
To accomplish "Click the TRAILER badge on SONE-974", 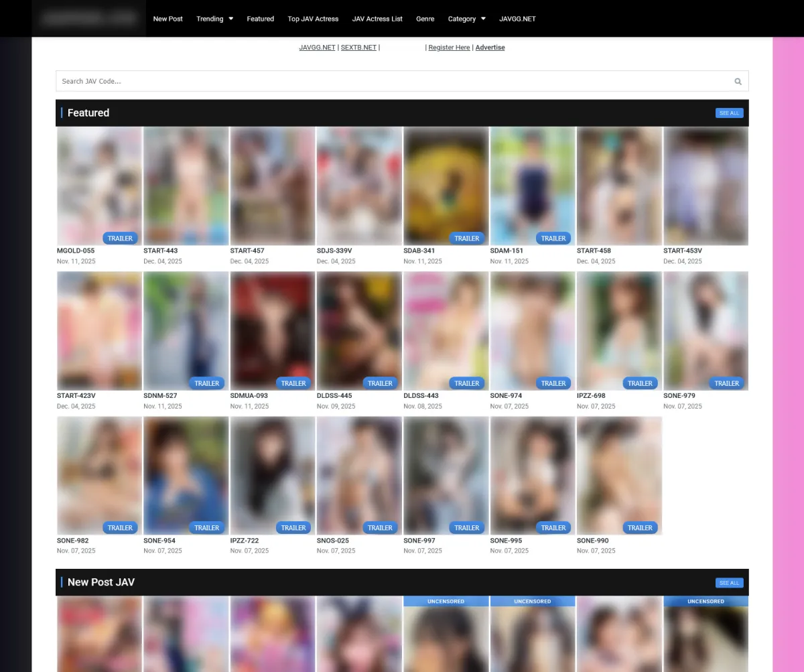I will pyautogui.click(x=553, y=383).
